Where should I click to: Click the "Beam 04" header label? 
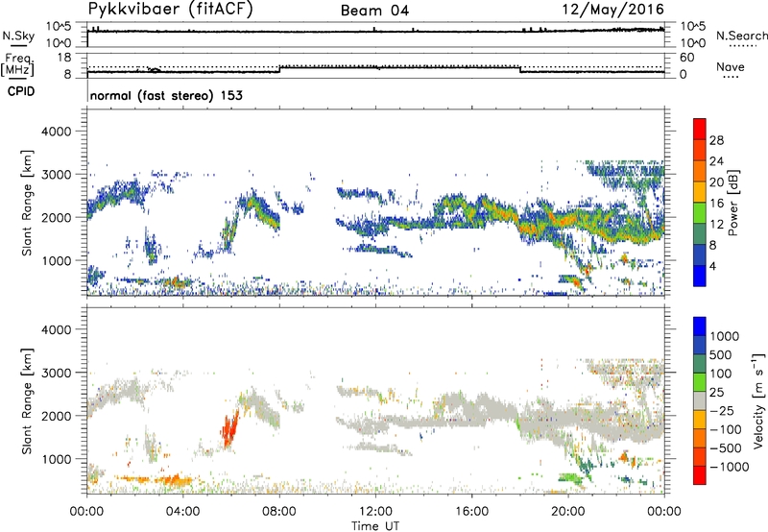[x=374, y=11]
